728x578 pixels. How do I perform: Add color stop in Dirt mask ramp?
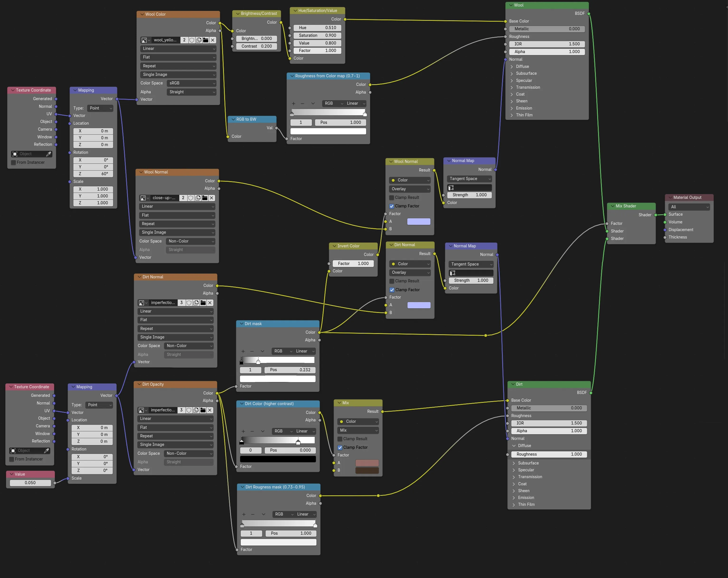tap(243, 351)
